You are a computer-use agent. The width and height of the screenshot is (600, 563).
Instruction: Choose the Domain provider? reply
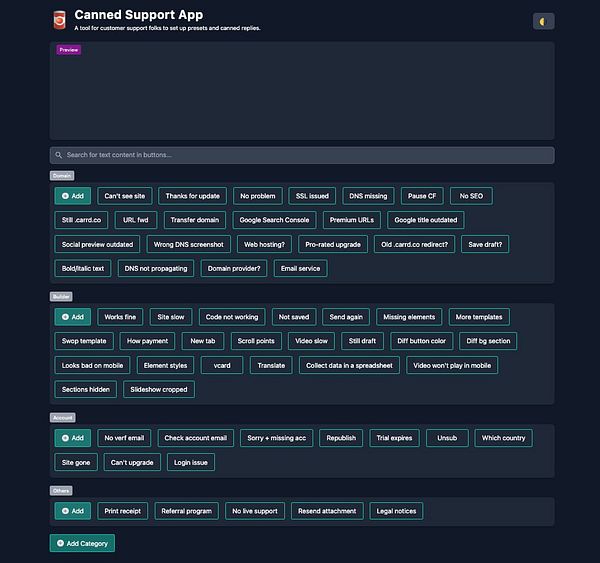pos(234,268)
